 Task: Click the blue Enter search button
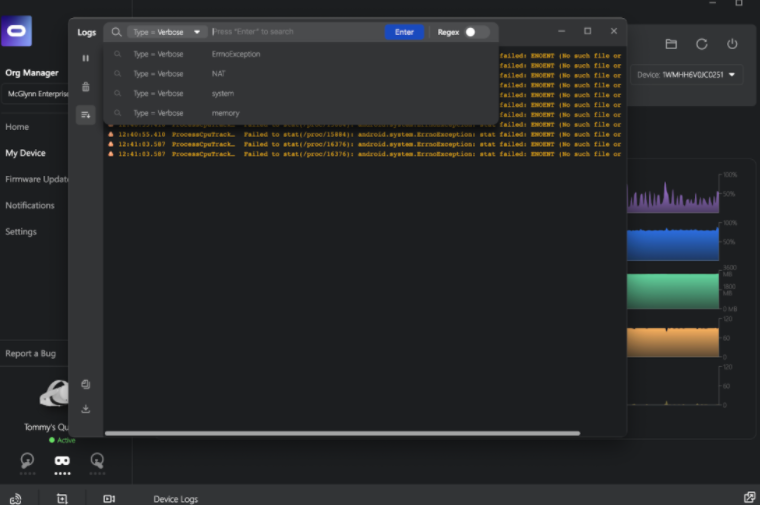coord(404,32)
